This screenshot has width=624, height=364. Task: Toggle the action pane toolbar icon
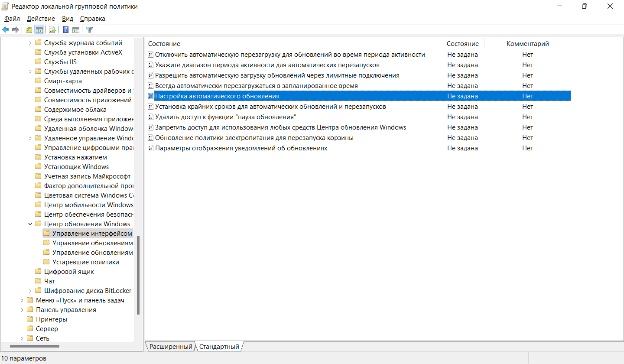coord(76,30)
